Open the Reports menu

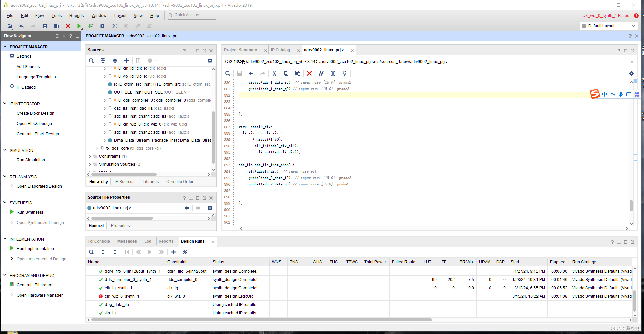coord(76,15)
